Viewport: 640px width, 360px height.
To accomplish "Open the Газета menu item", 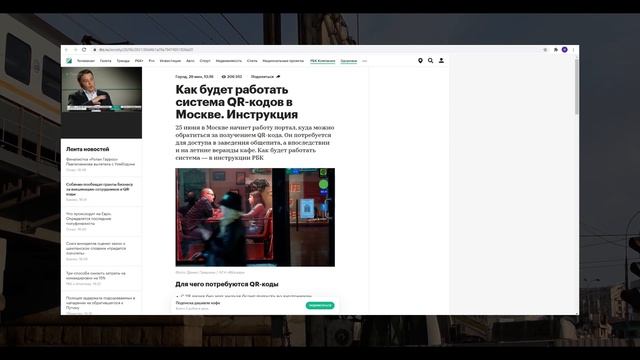I will tap(105, 61).
